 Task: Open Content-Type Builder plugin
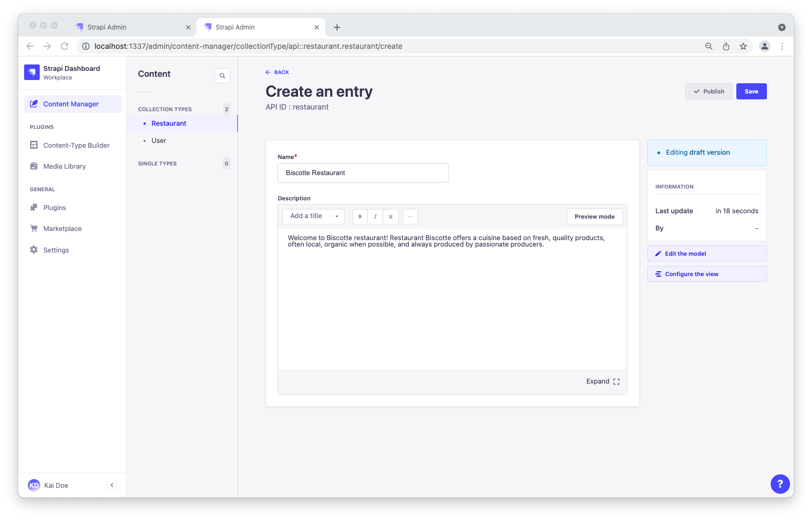coord(76,146)
